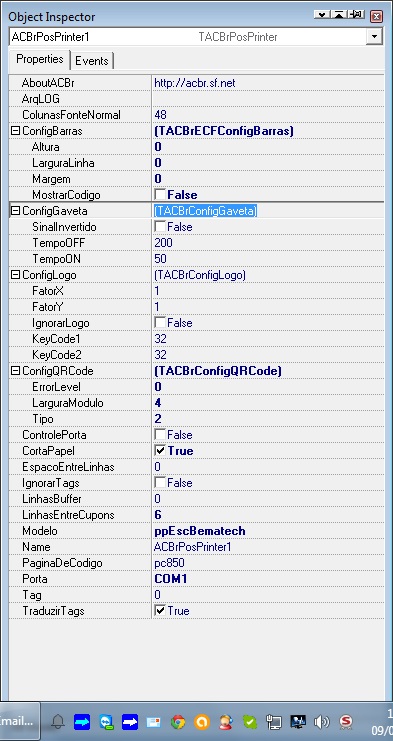
Task: Select the EspacoEntreLinhas property name
Action: 68,467
